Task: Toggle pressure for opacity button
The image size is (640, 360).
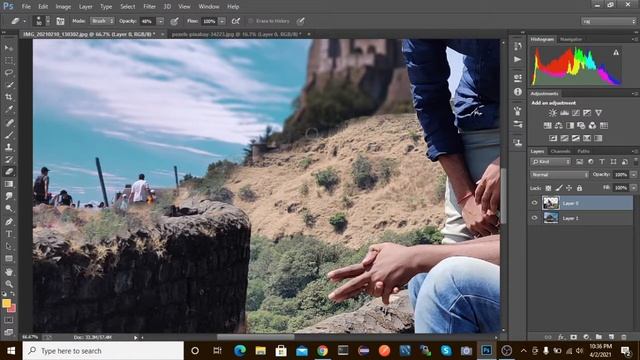Action: click(x=174, y=21)
